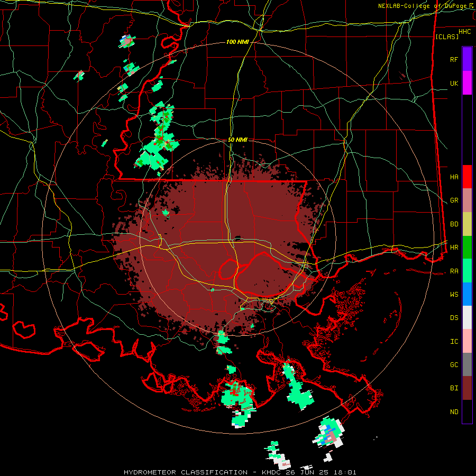This screenshot has width=476, height=476.
Task: Click the HA red legend swatch
Action: click(x=467, y=177)
